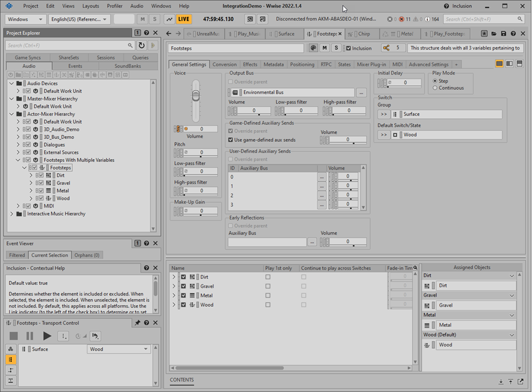The image size is (532, 392).
Task: Open the Surface switch value dropdown
Action: point(118,349)
